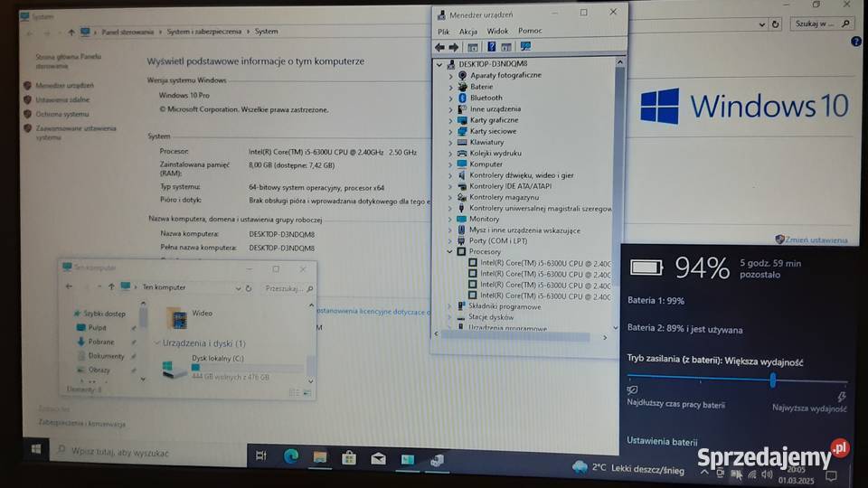Collapse the Urządzenia i dyski group
868x488 pixels.
coord(157,343)
